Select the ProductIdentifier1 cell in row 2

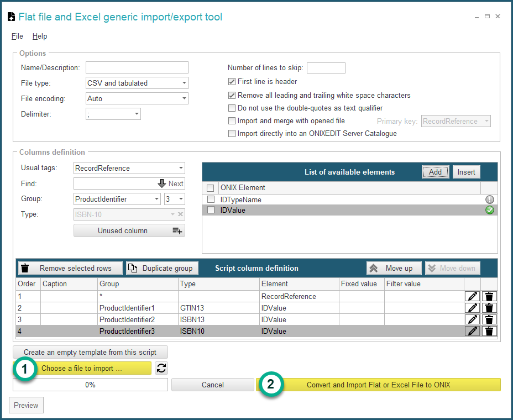(x=138, y=308)
